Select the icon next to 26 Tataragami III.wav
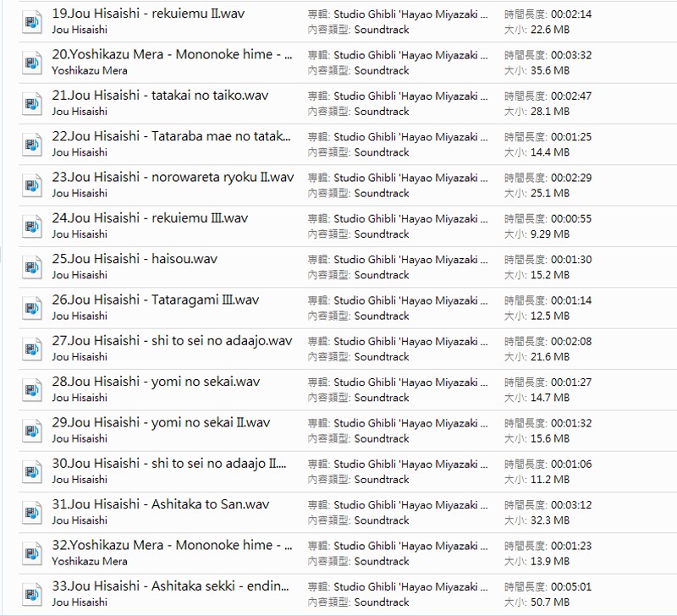This screenshot has height=616, width=677. 32,308
